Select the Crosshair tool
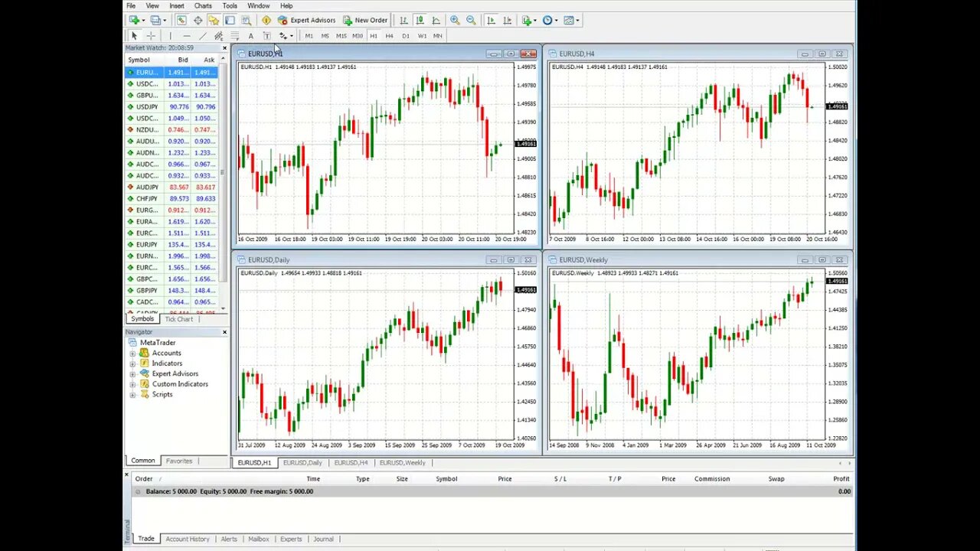This screenshot has width=980, height=551. pyautogui.click(x=151, y=36)
